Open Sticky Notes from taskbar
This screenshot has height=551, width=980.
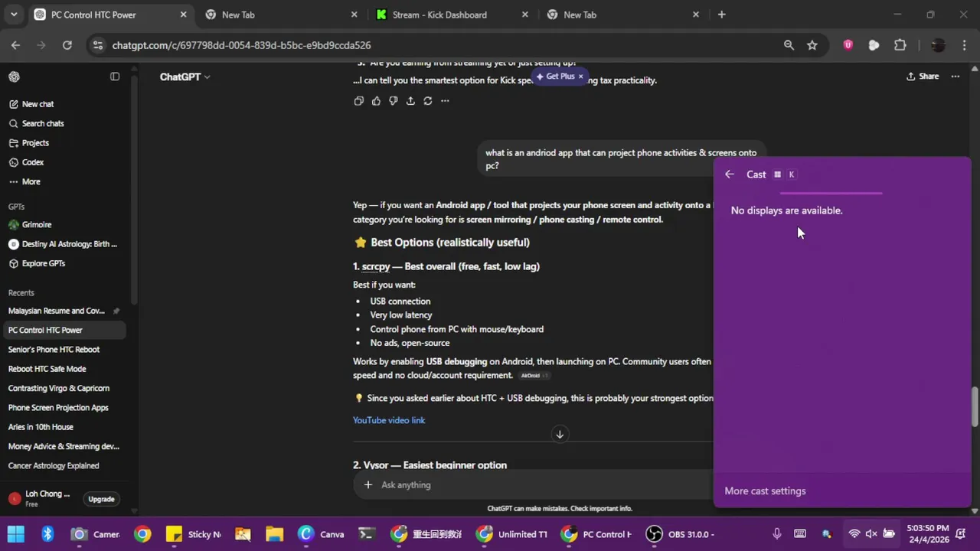click(x=194, y=534)
